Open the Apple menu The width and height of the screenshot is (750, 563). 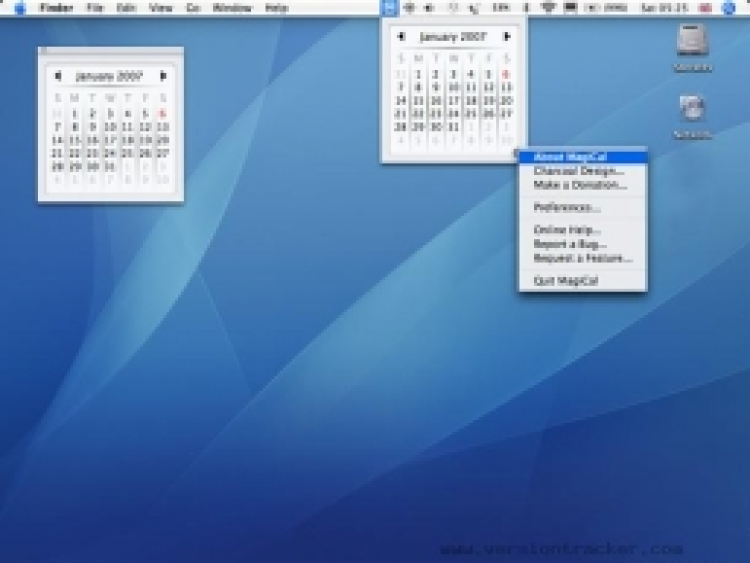pos(20,8)
